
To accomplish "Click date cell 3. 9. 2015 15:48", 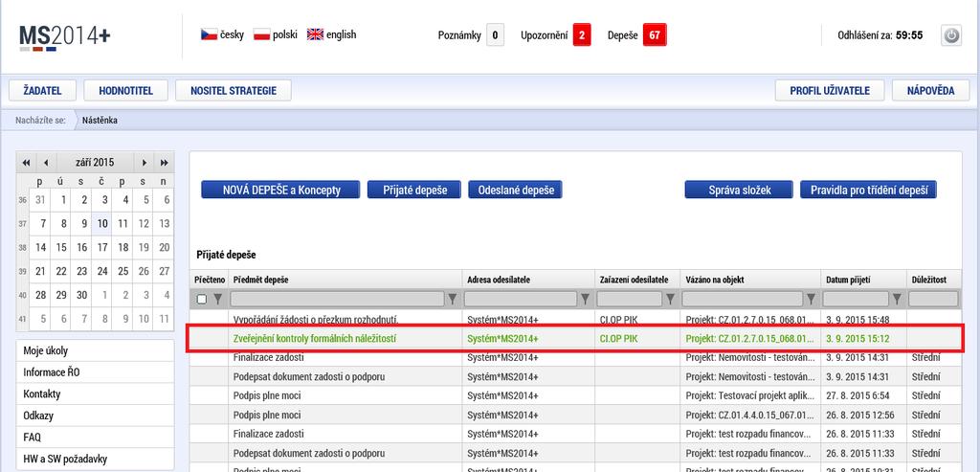I will pos(863,320).
